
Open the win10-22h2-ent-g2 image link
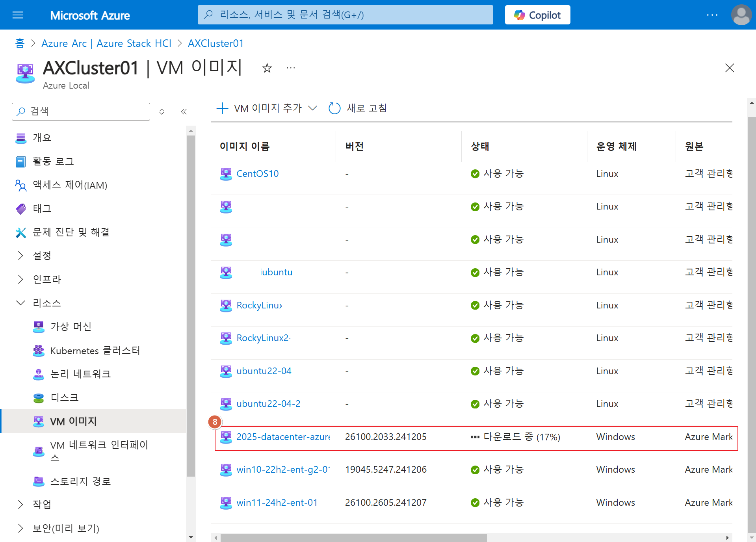click(283, 470)
